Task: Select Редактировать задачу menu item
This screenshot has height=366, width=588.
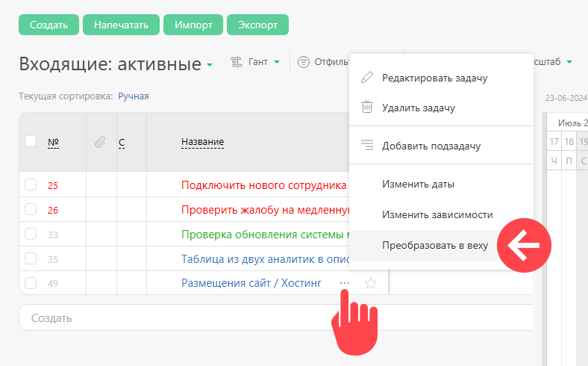Action: point(442,78)
